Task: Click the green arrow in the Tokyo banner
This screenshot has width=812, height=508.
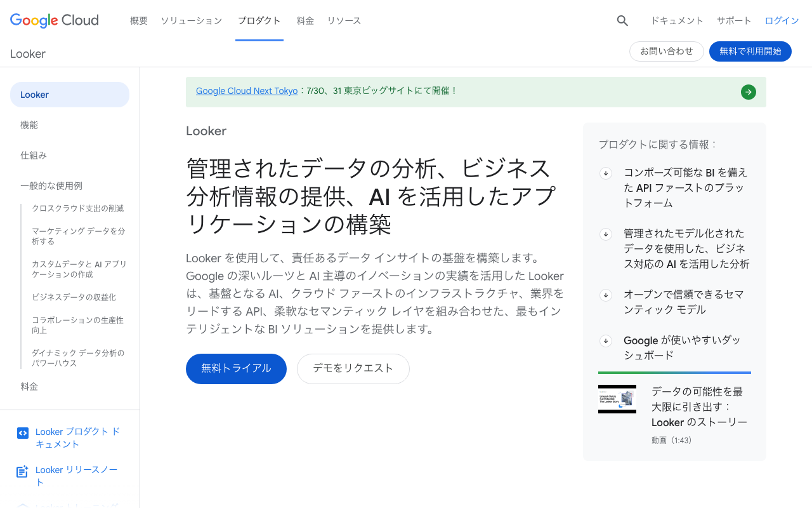Action: click(x=749, y=92)
